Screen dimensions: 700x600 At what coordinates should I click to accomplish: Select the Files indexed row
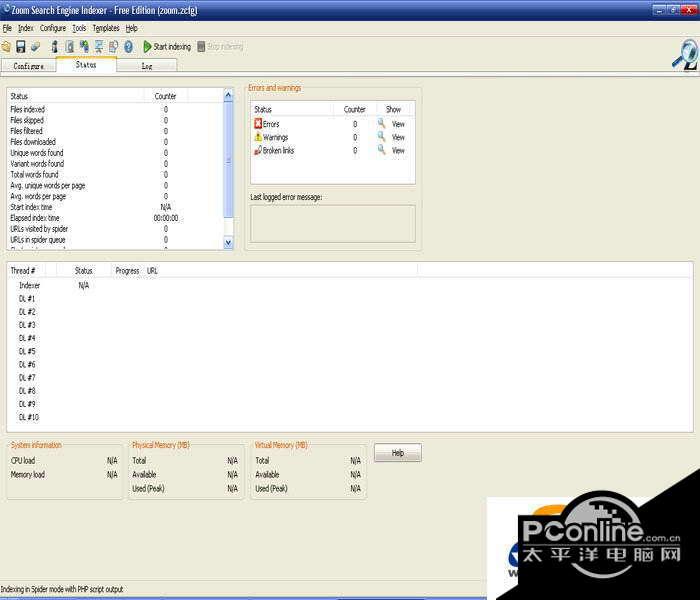point(115,109)
